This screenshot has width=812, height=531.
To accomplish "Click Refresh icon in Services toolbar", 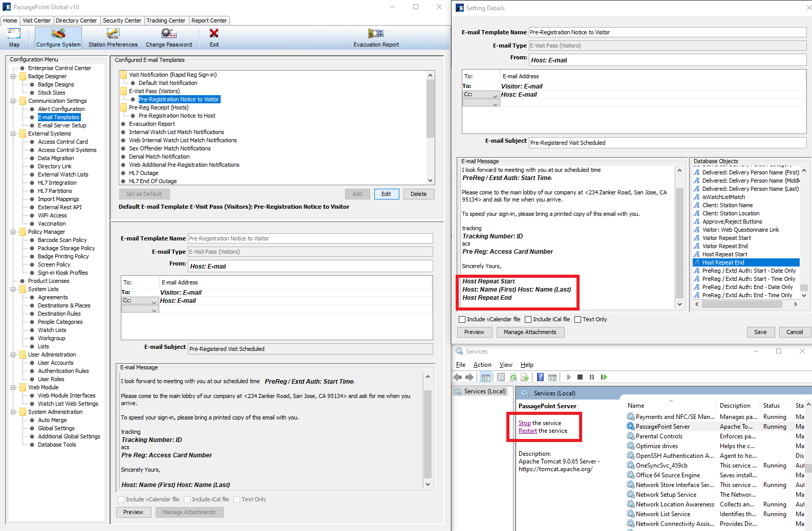I will coord(513,377).
